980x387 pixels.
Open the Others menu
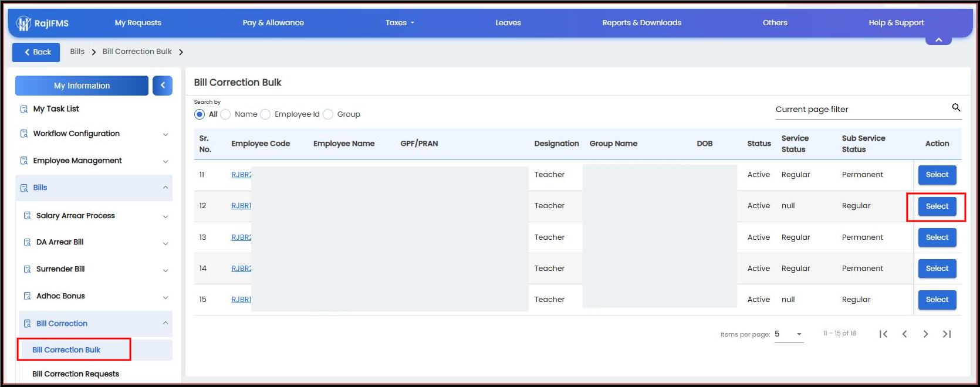click(x=775, y=23)
